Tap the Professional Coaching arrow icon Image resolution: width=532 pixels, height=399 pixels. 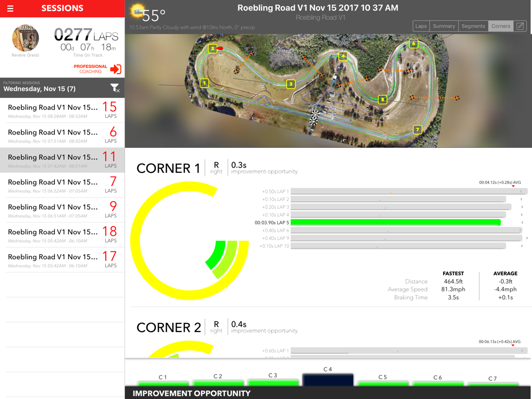point(115,69)
